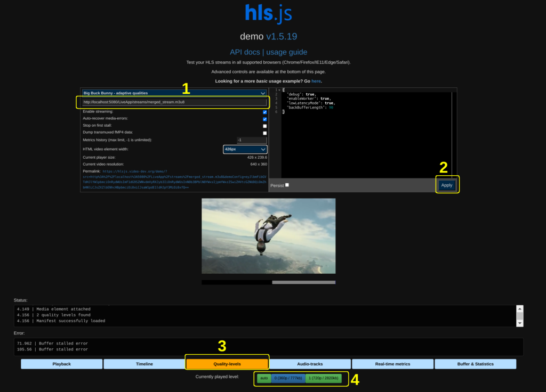The height and width of the screenshot is (392, 546).
Task: Click the first Buffer stalled error line
Action: [x=52, y=344]
